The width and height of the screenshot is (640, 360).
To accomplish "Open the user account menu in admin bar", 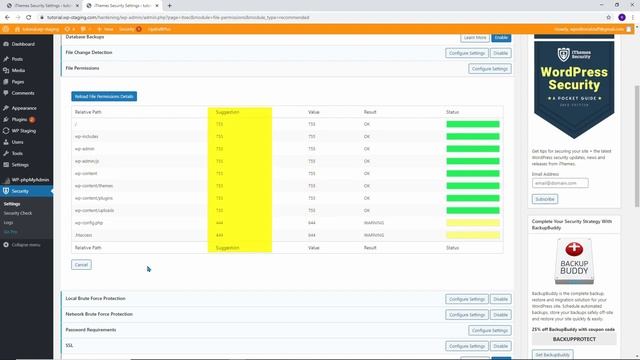I will click(x=593, y=29).
